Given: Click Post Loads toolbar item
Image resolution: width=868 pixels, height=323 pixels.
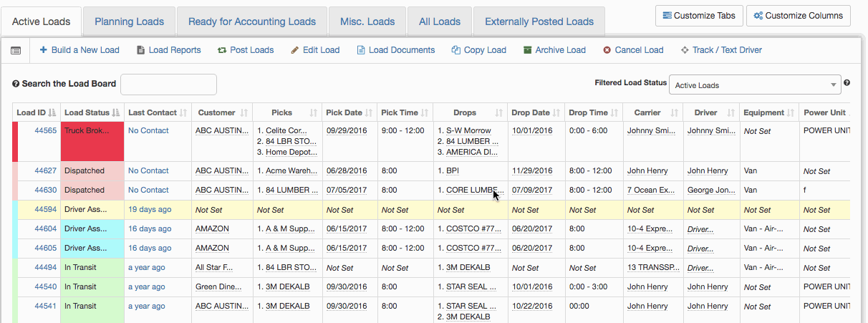Looking at the screenshot, I should pos(246,50).
